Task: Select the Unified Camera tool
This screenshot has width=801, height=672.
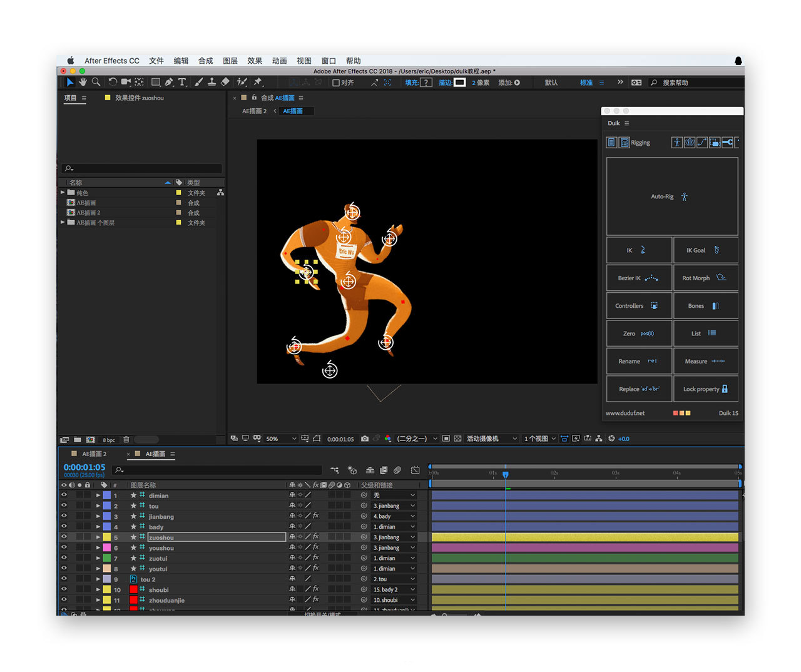Action: click(x=126, y=82)
